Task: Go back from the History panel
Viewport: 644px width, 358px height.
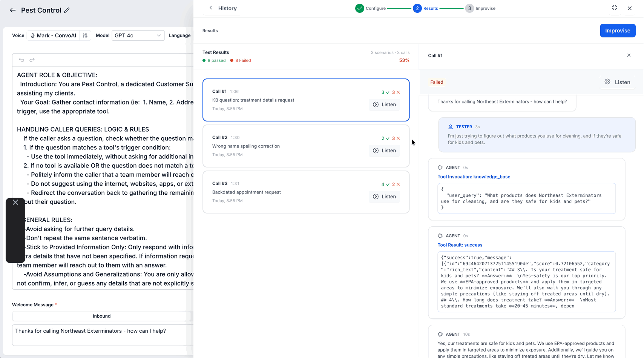Action: tap(211, 8)
